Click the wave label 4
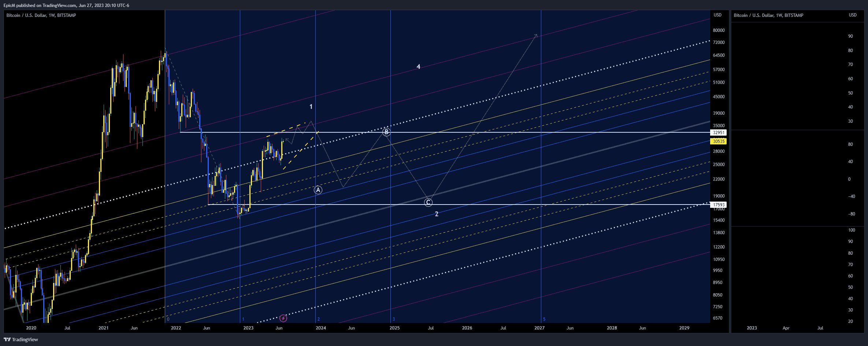The width and height of the screenshot is (868, 346). pos(418,67)
